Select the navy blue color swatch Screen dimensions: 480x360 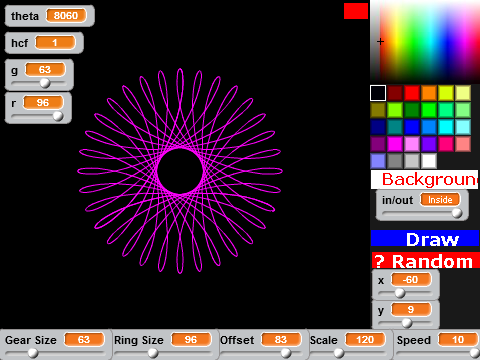pyautogui.click(x=378, y=127)
